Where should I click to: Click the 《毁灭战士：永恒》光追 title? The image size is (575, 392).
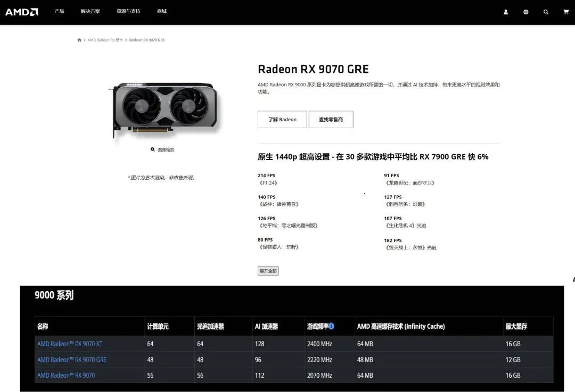(410, 248)
